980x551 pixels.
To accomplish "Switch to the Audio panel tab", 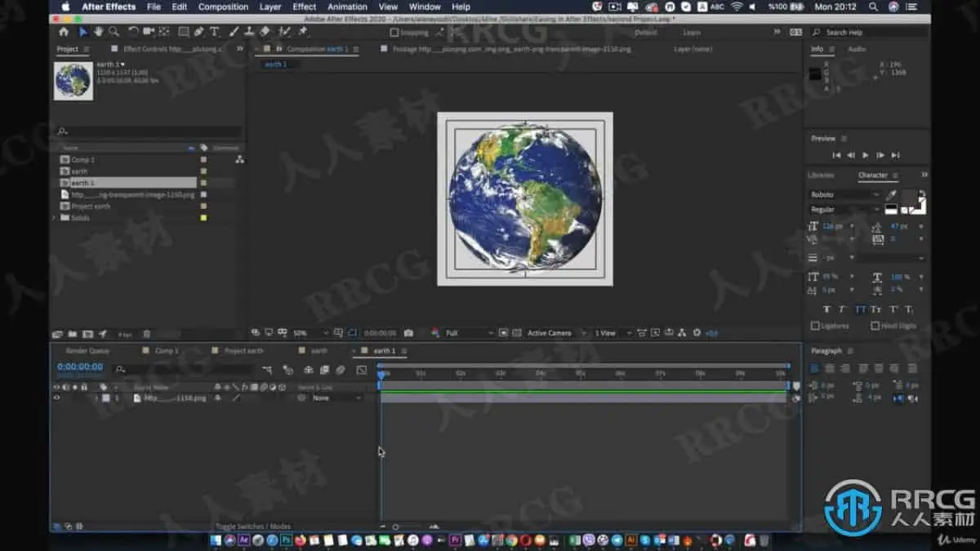I will tap(857, 49).
